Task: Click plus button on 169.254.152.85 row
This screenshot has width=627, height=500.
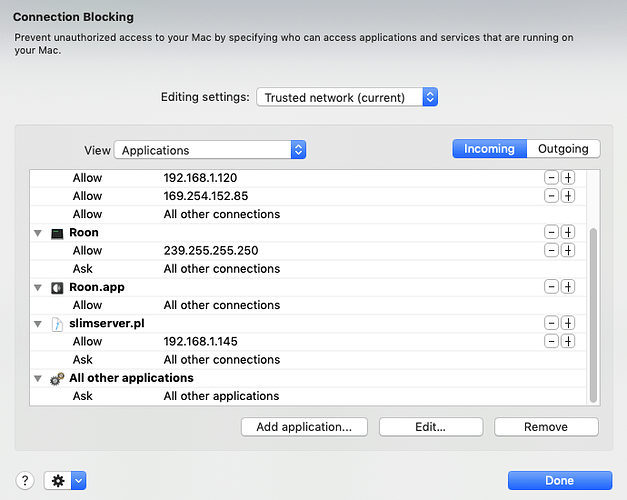Action: click(568, 196)
